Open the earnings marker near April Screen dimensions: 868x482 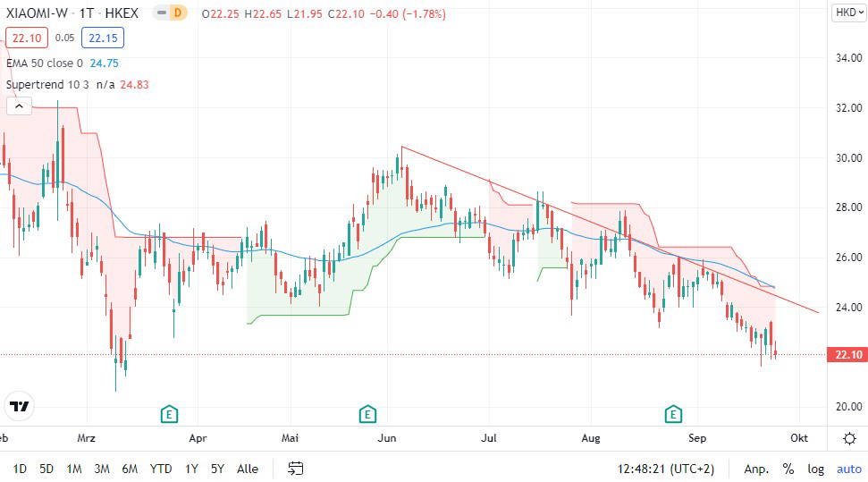tap(169, 414)
